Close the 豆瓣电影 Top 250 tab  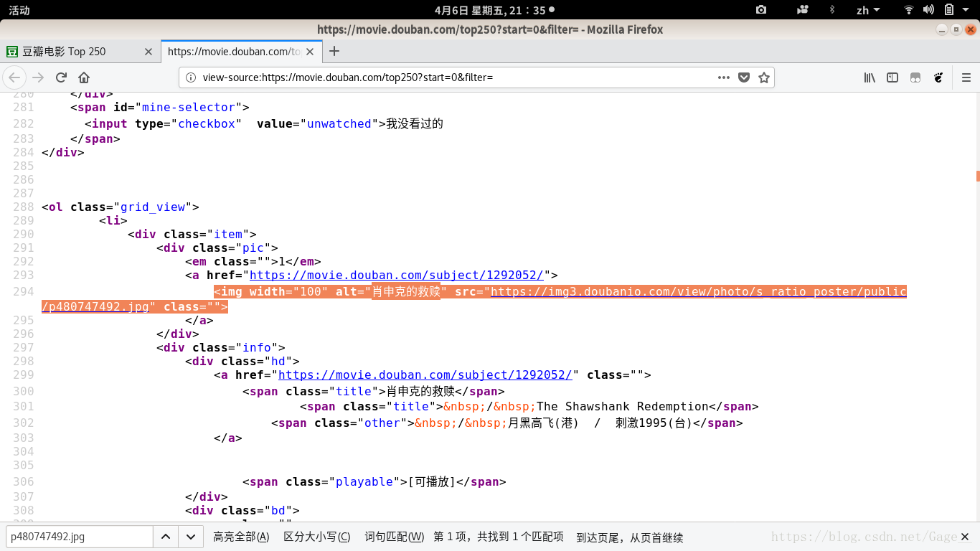coord(149,52)
